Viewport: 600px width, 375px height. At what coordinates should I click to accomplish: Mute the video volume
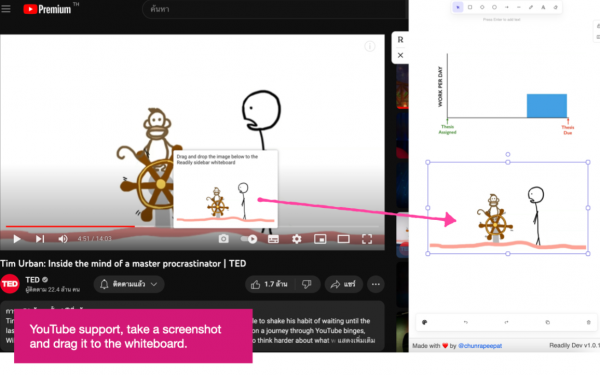(x=63, y=239)
